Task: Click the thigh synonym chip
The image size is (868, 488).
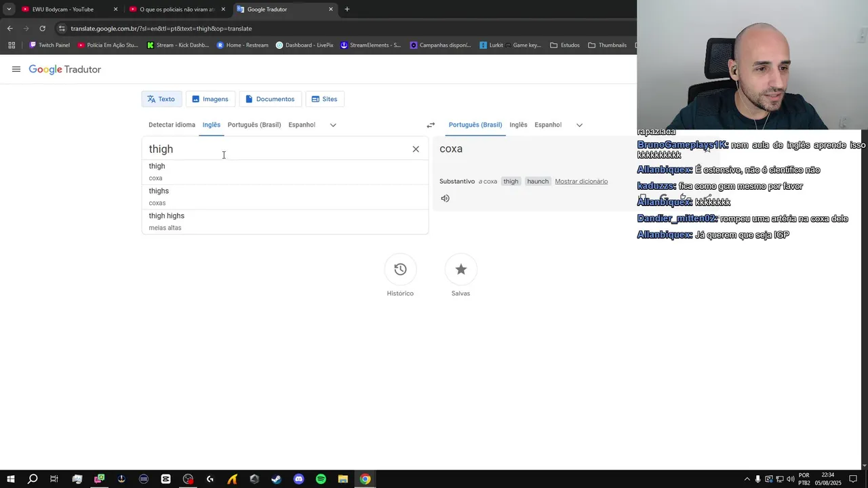Action: 511,182
